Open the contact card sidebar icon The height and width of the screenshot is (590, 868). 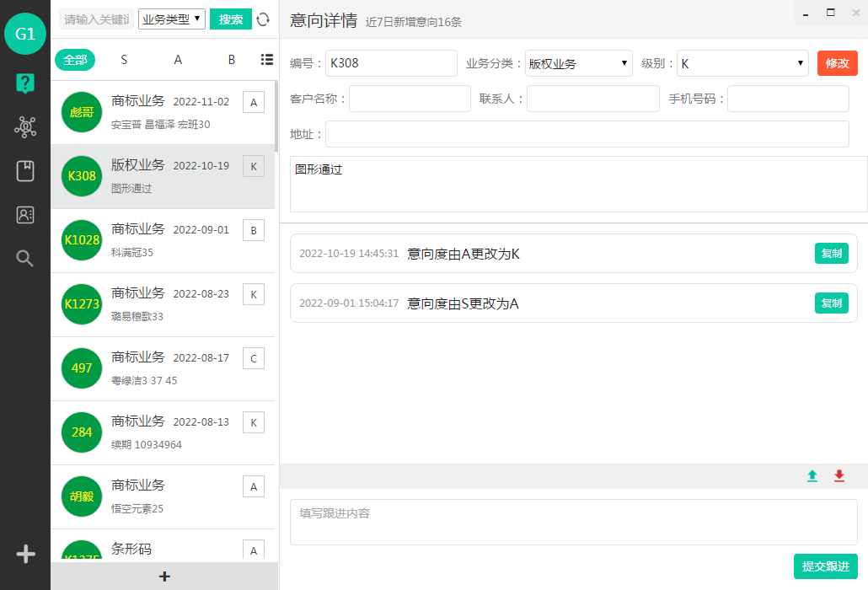point(25,215)
